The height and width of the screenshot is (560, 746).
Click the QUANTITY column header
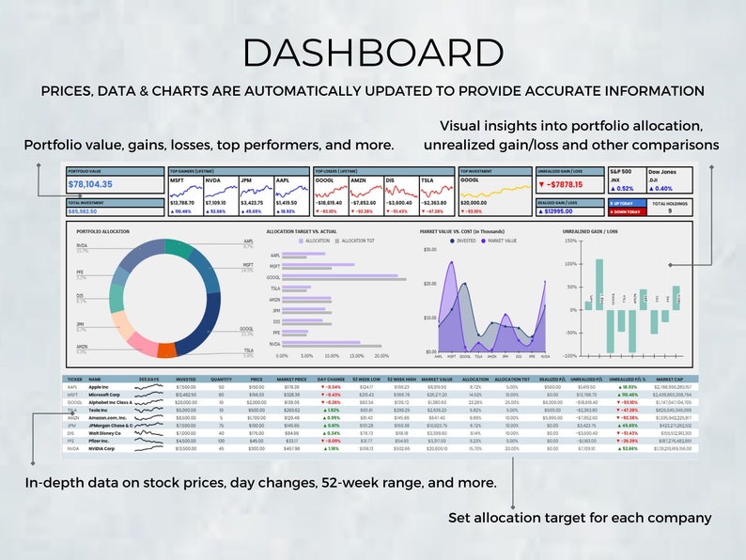click(x=221, y=380)
